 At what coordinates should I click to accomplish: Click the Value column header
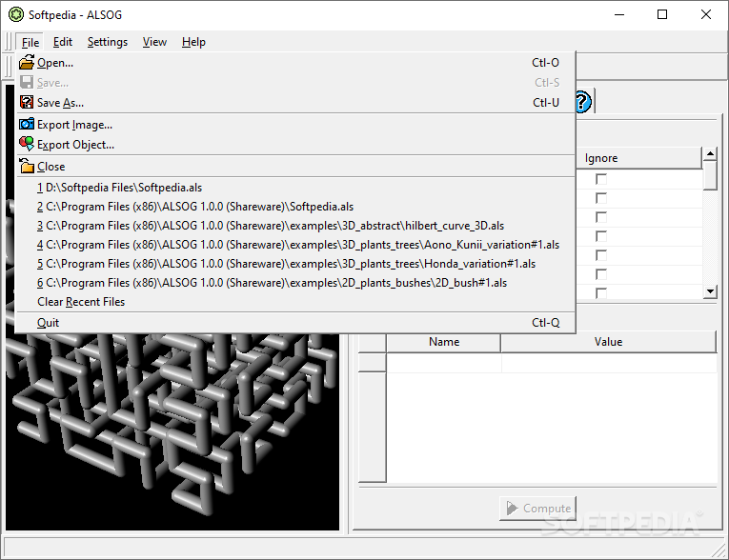click(x=608, y=342)
